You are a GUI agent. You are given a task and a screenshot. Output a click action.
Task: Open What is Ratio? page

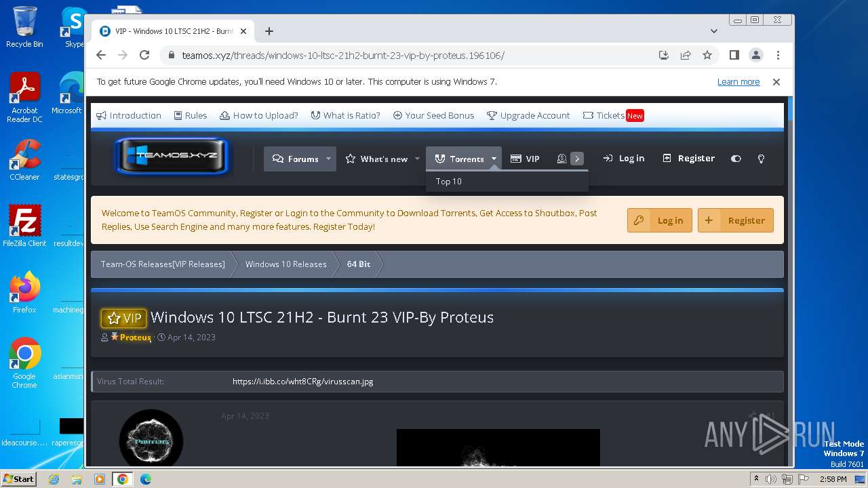tap(345, 115)
